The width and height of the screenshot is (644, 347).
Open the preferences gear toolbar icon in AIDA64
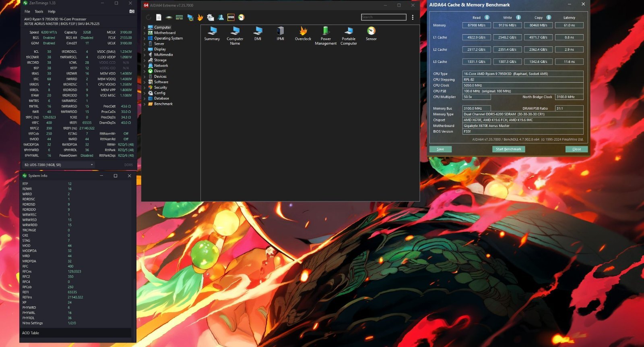tap(210, 17)
